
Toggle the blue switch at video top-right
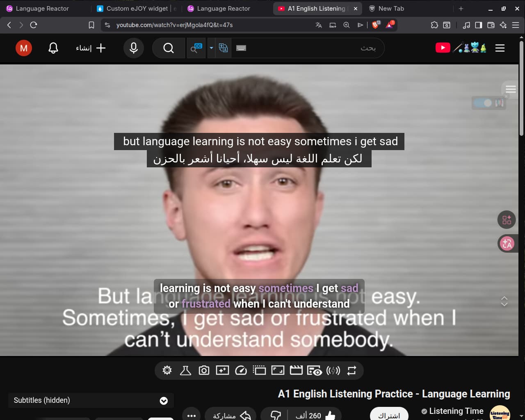[483, 103]
